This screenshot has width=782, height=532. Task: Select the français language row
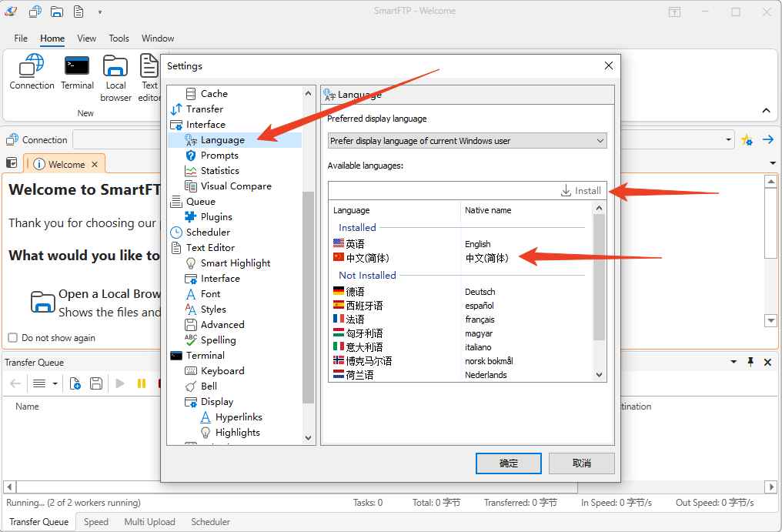tap(460, 320)
